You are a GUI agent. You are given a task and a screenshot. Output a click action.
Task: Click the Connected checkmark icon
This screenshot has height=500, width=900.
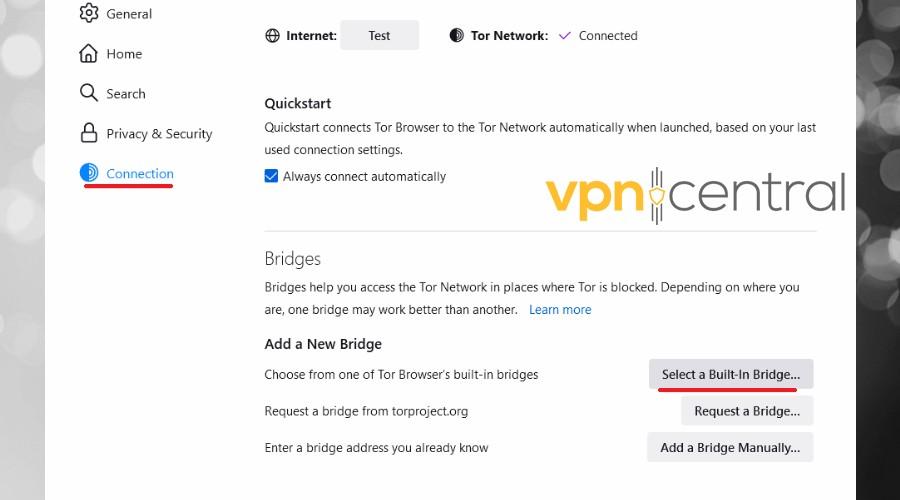click(x=565, y=36)
